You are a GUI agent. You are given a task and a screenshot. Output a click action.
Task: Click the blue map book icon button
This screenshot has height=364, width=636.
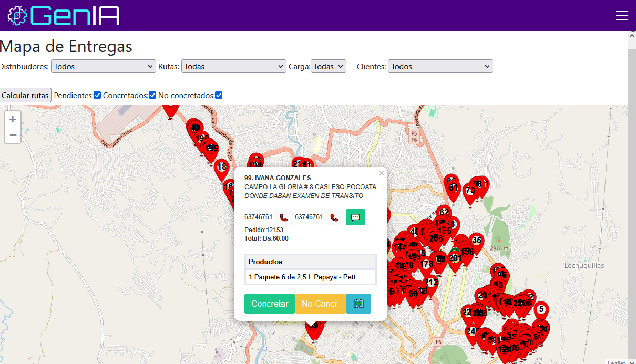358,304
